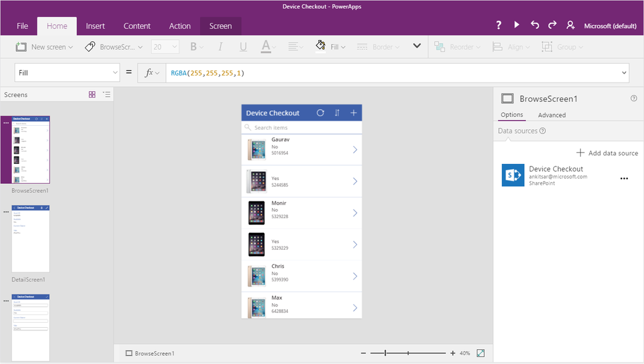The image size is (644, 364).
Task: Expand the more ribbon options chevron
Action: (417, 46)
